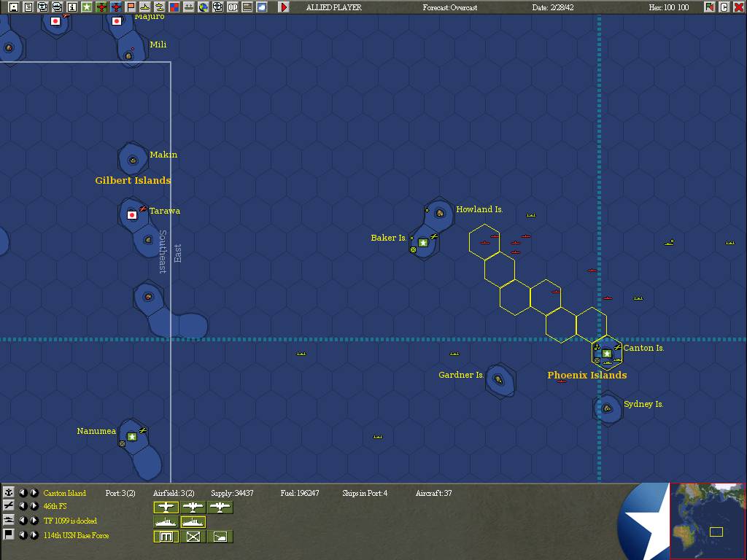
Task: Click the black flag ground units icon
Action: (x=8, y=534)
